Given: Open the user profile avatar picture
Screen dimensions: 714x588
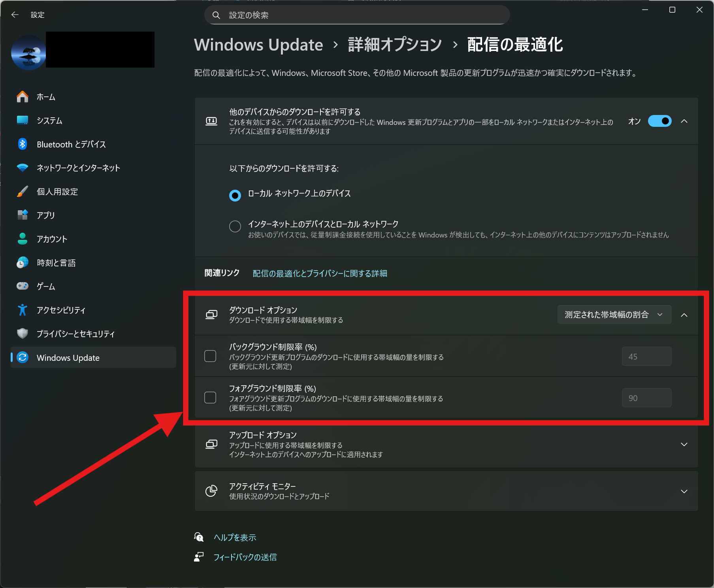Looking at the screenshot, I should pyautogui.click(x=28, y=53).
